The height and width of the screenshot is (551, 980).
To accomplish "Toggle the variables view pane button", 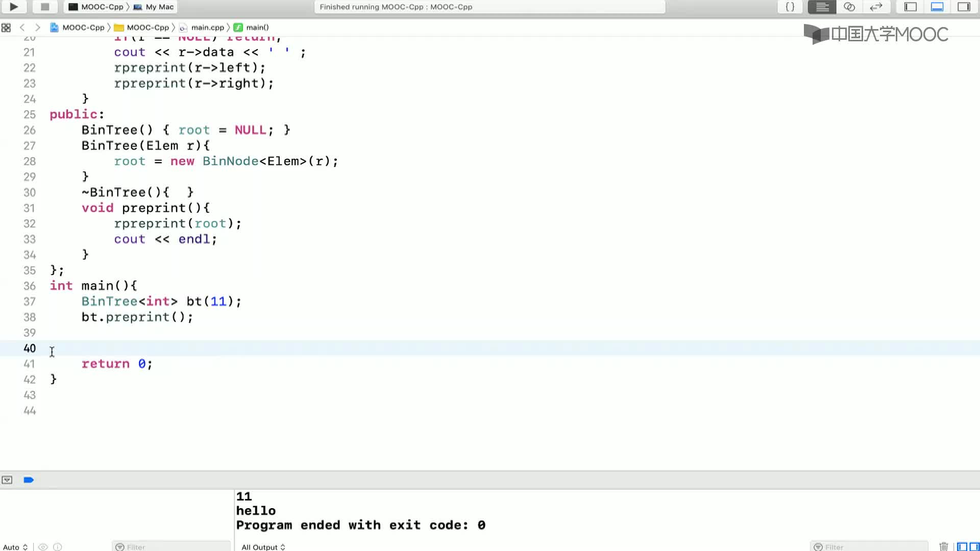I will coord(962,547).
